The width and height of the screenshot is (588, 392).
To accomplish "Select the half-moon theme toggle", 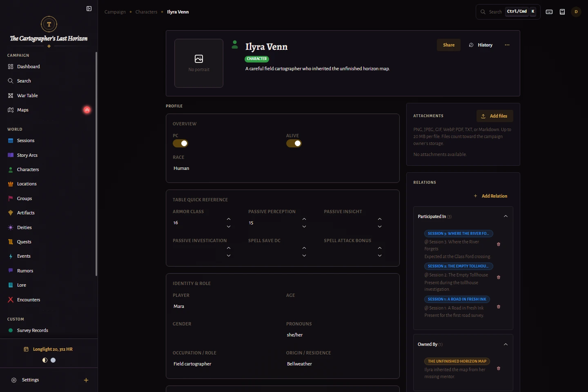I will (45, 360).
